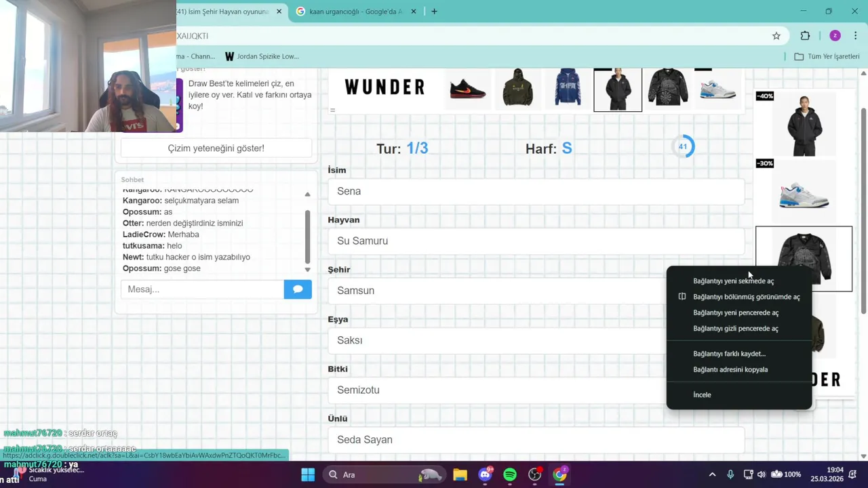Bookmark this page with star icon
Image resolution: width=868 pixels, height=488 pixels.
click(x=776, y=36)
